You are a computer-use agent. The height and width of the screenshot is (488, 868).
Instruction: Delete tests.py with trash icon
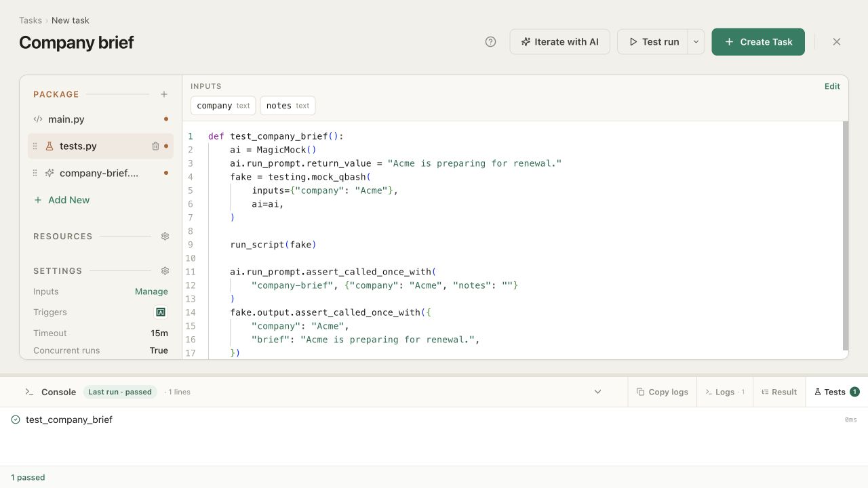tap(155, 146)
